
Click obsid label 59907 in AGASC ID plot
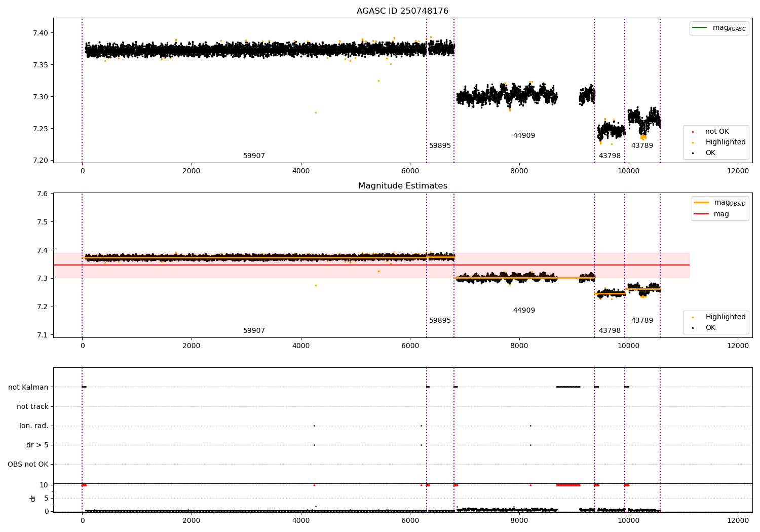click(254, 156)
